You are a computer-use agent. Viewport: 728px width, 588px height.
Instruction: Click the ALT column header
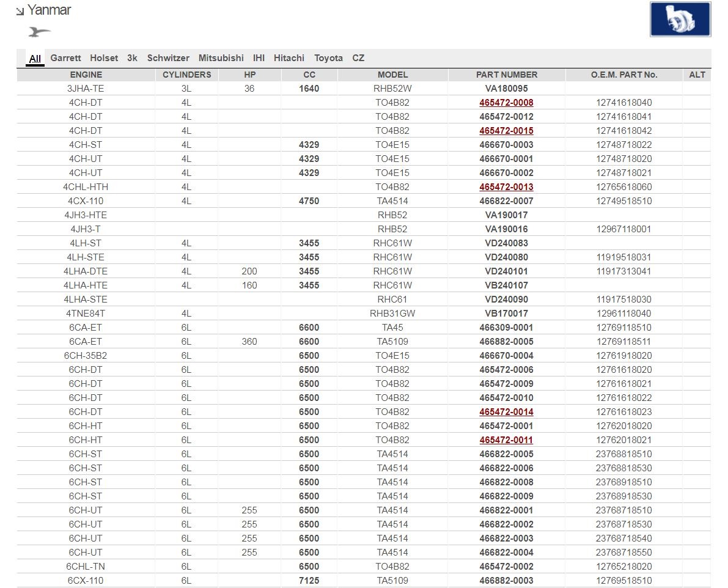(x=697, y=75)
